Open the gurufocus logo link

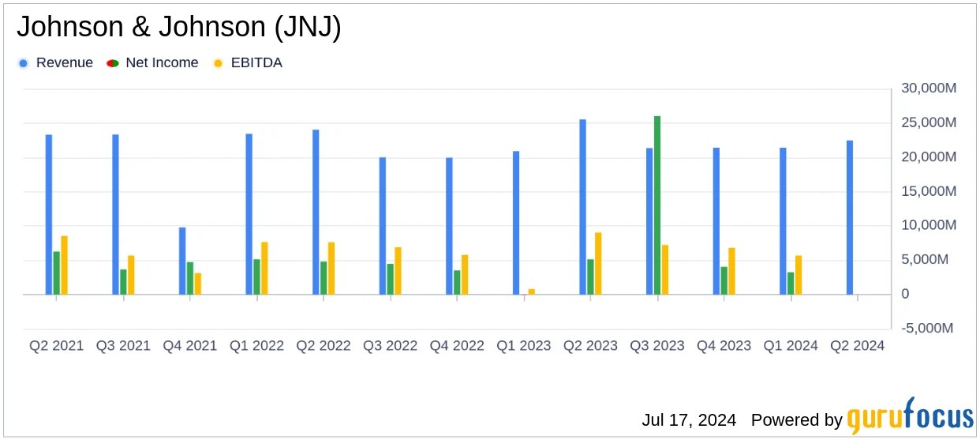click(x=910, y=416)
